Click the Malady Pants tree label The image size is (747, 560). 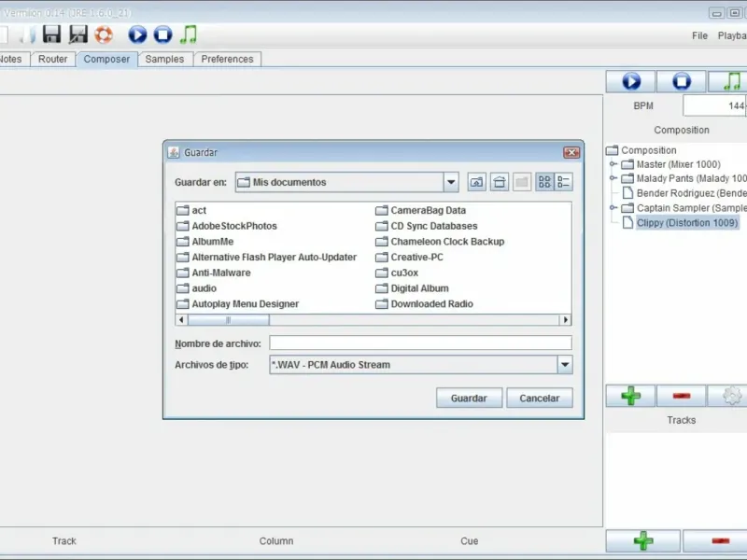tap(692, 178)
